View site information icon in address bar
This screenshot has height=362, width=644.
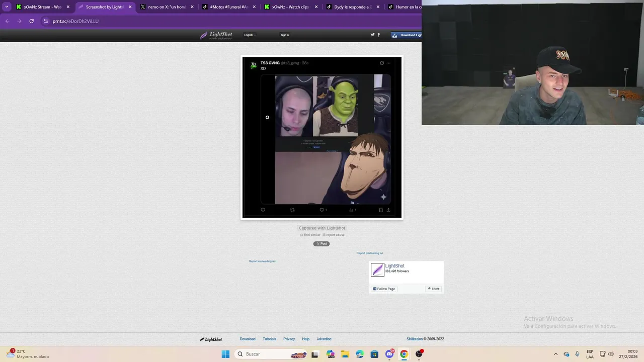coord(46,21)
